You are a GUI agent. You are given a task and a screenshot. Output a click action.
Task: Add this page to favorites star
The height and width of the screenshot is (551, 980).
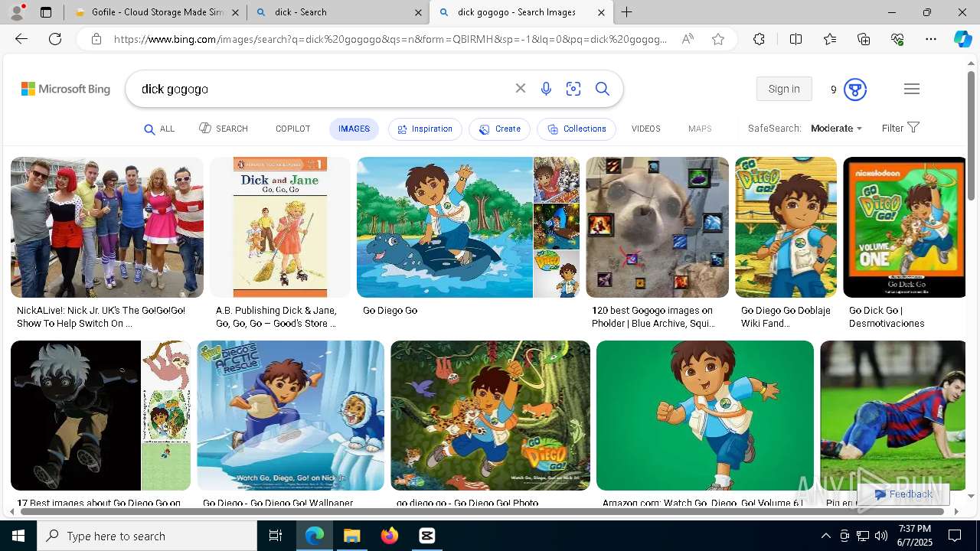717,39
